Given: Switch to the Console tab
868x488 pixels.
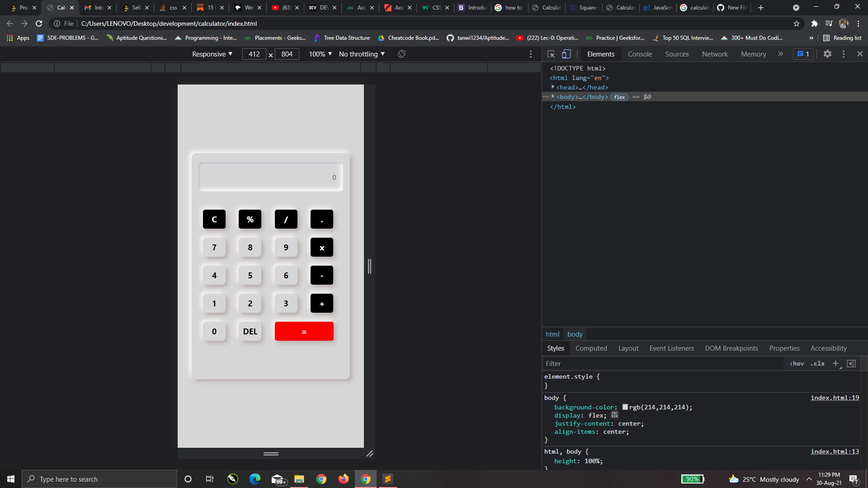Looking at the screenshot, I should [640, 54].
